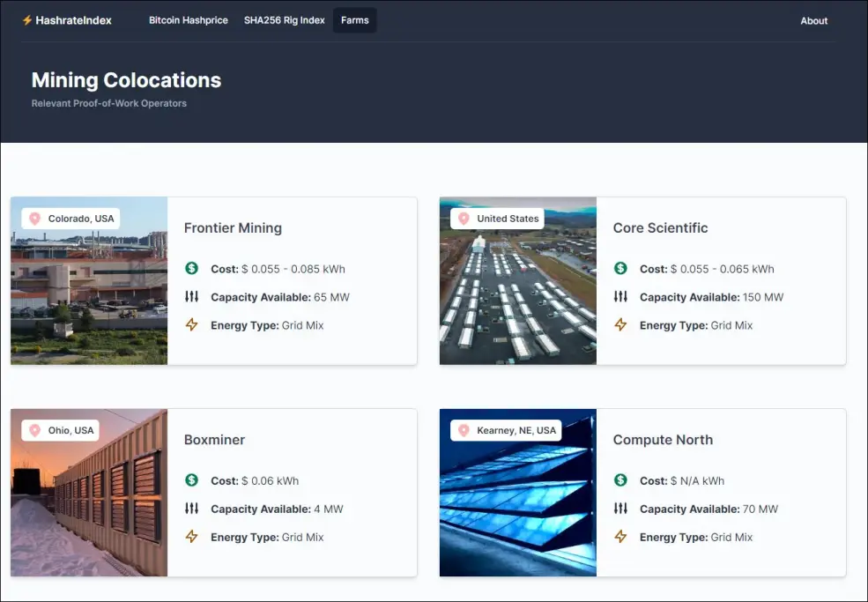Viewport: 868px width, 602px height.
Task: Click Energy Type Grid Mix on Frontier Mining card
Action: coord(267,325)
